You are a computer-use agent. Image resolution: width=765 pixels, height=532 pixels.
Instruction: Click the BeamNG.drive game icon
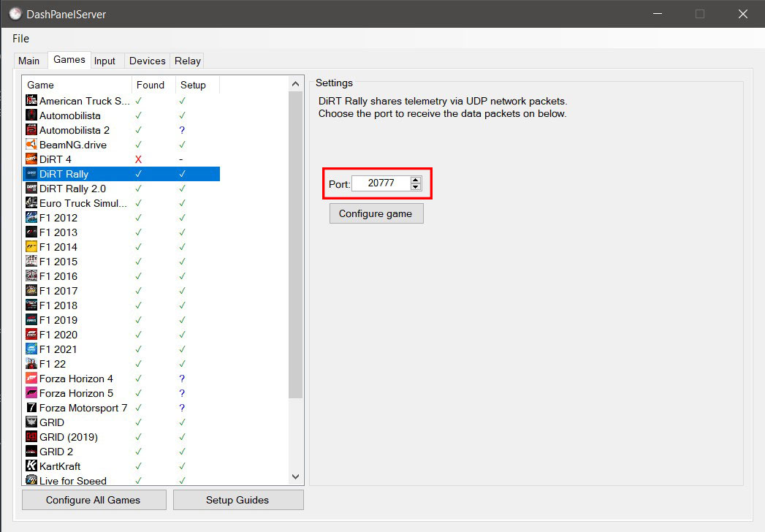[31, 145]
